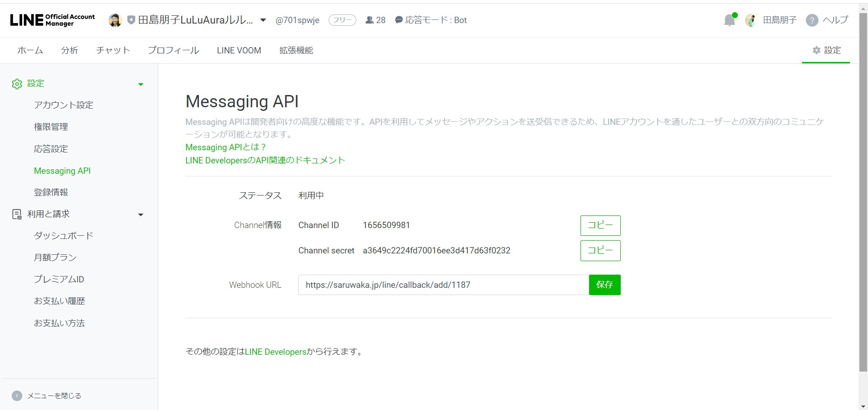
Task: Open the notification bell
Action: coord(730,20)
